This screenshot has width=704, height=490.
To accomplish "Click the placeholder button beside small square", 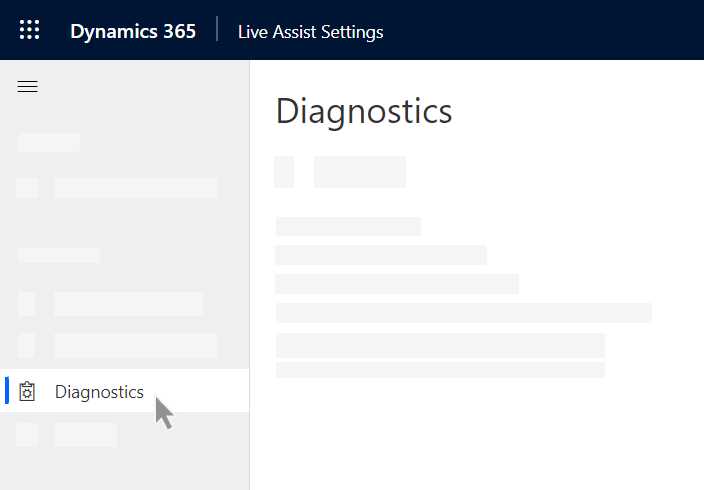I will pyautogui.click(x=360, y=172).
